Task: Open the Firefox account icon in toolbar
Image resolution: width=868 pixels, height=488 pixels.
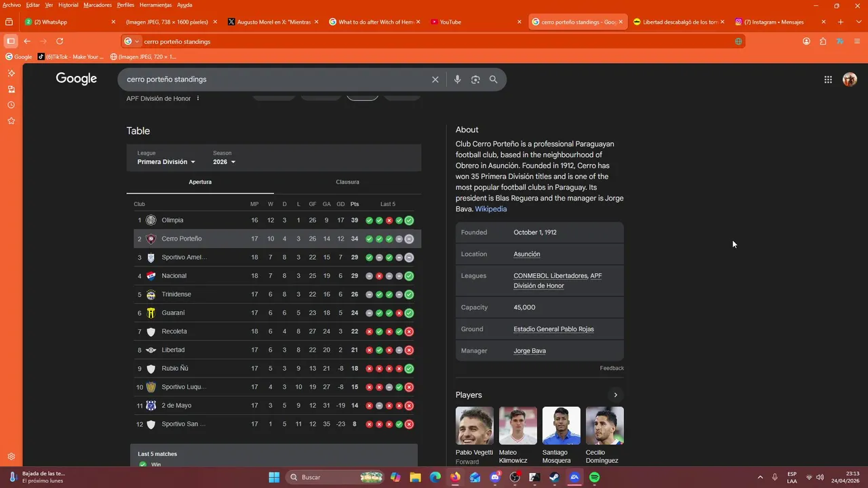Action: pyautogui.click(x=806, y=41)
